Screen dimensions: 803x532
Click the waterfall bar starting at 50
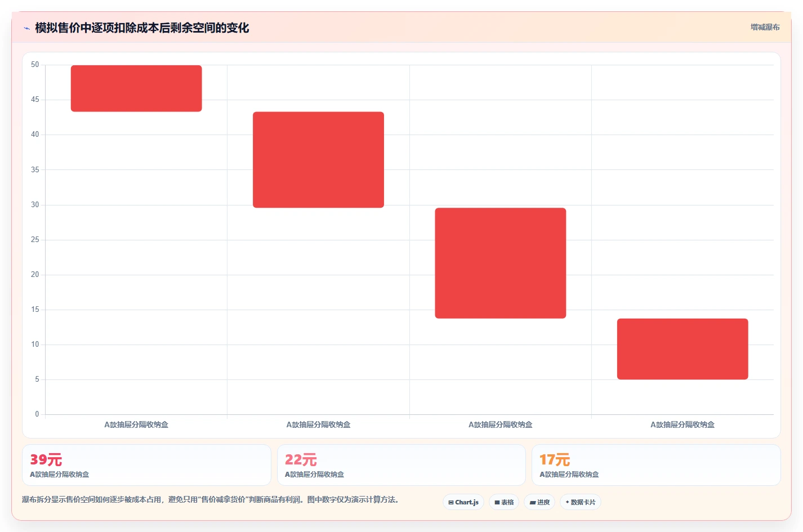(x=136, y=88)
